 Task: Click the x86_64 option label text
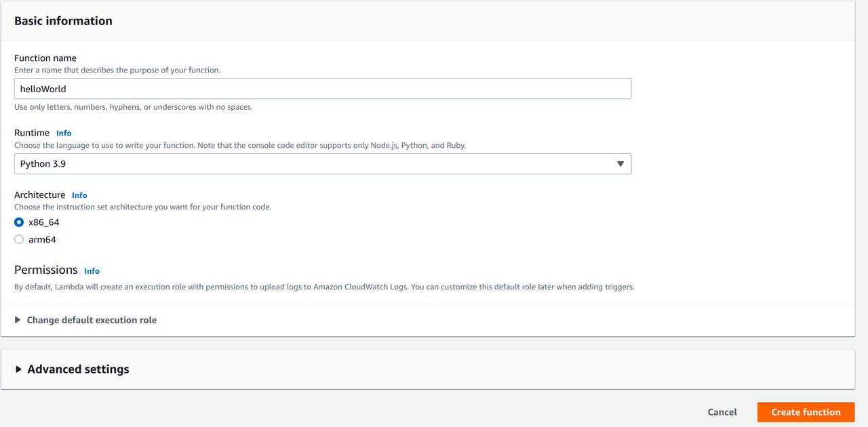44,222
